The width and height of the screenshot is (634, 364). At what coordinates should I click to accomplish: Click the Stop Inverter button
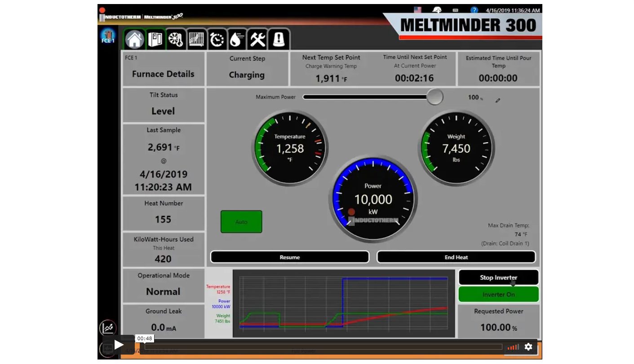498,277
